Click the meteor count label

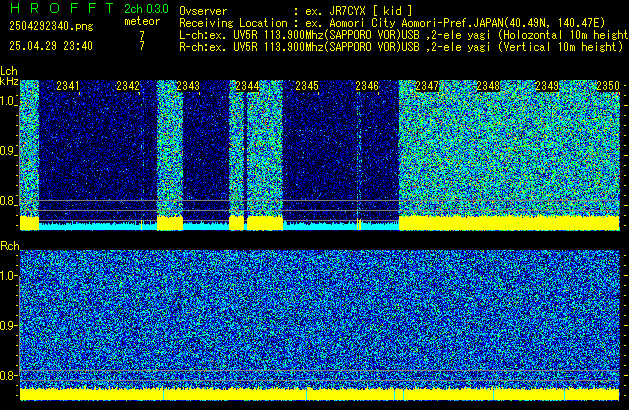click(x=142, y=21)
